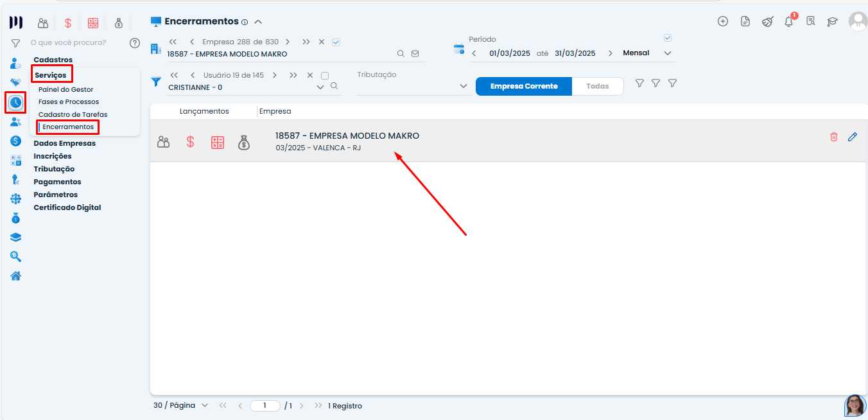Select Encerramentos under Serviços menu
The height and width of the screenshot is (420, 868).
[x=67, y=127]
